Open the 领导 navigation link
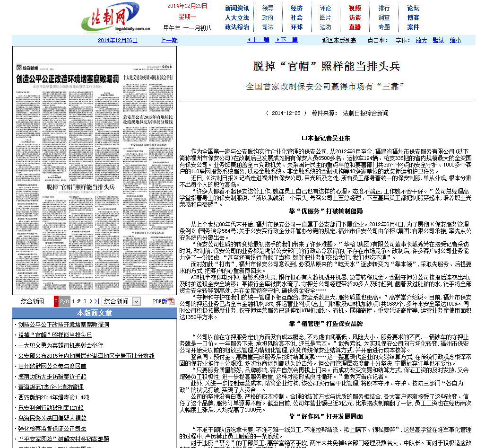 click(268, 9)
